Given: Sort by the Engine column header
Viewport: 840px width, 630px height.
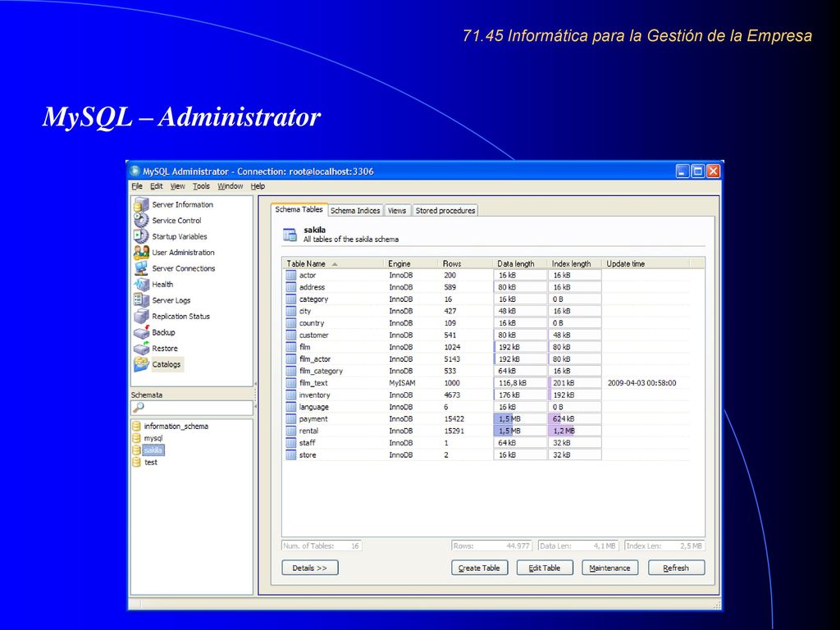Looking at the screenshot, I should (x=411, y=263).
